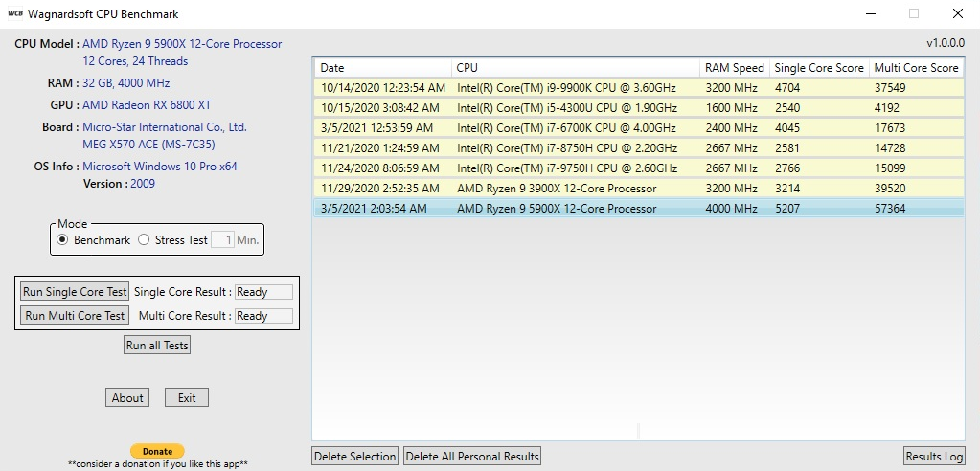Click single core score 5207

point(786,208)
